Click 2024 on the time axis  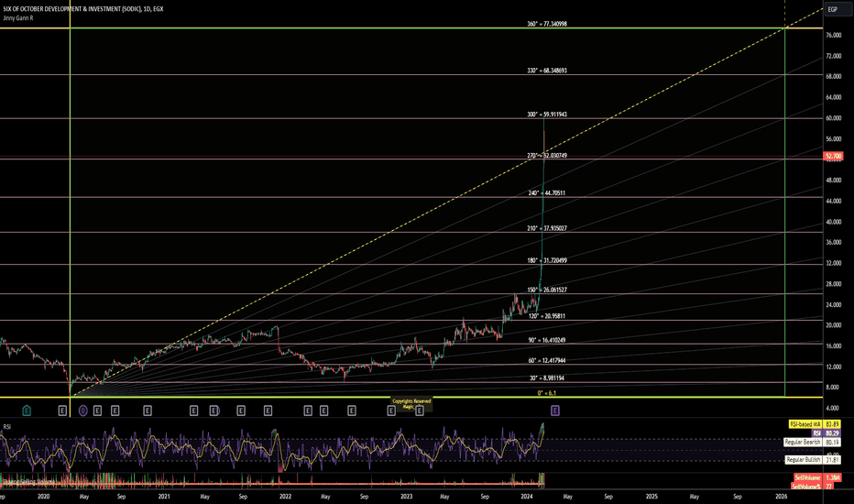click(x=527, y=497)
